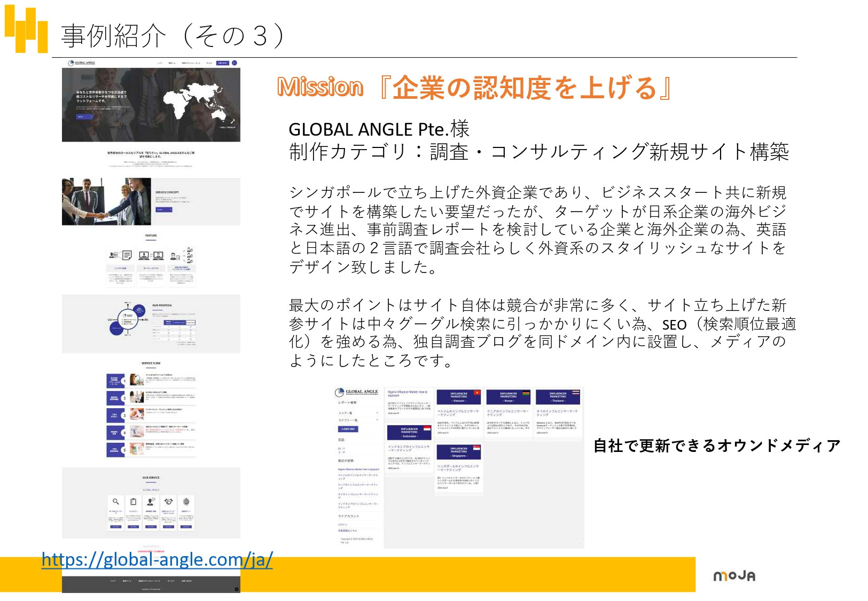Click the clipboard survey icon in OUR SERVICE section

(134, 502)
